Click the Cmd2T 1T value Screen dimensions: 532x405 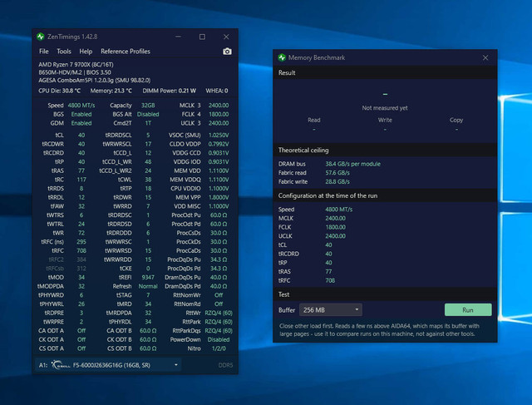pos(148,123)
